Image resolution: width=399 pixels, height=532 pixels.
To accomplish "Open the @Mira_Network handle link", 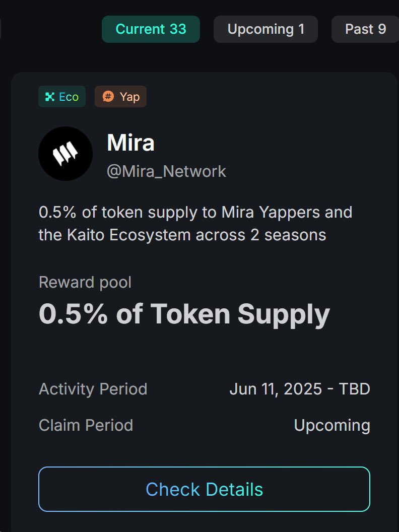I will 166,171.
